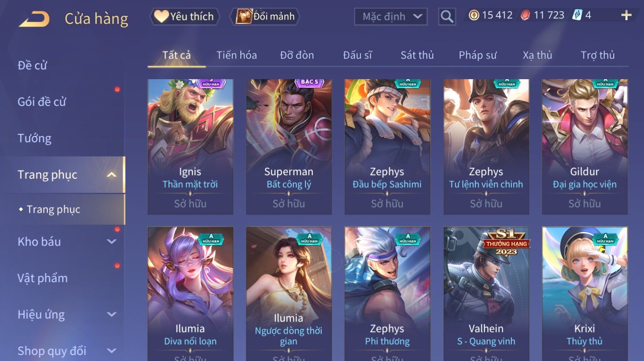This screenshot has height=361, width=644.
Task: Click the heart icon on Yêu thích
Action: click(x=161, y=16)
